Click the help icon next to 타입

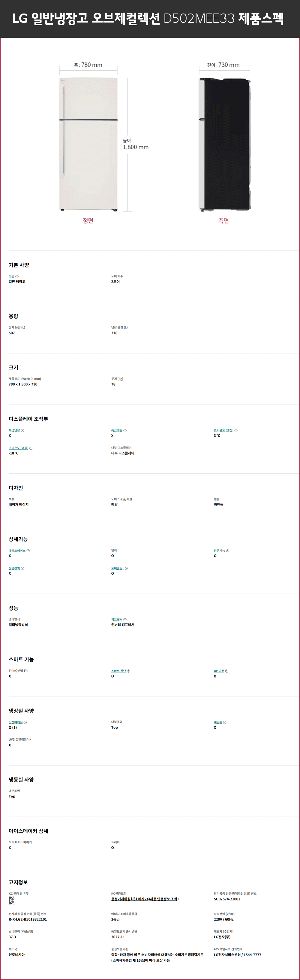tap(17, 277)
